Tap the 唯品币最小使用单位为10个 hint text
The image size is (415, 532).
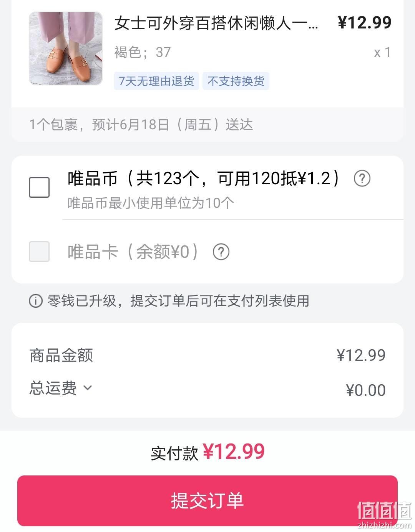click(x=151, y=203)
